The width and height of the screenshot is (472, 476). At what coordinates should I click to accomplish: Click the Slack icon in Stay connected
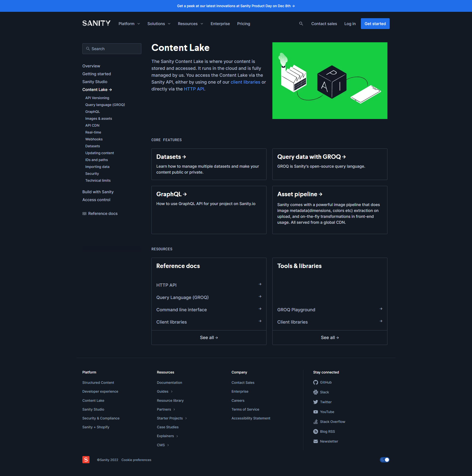point(315,392)
